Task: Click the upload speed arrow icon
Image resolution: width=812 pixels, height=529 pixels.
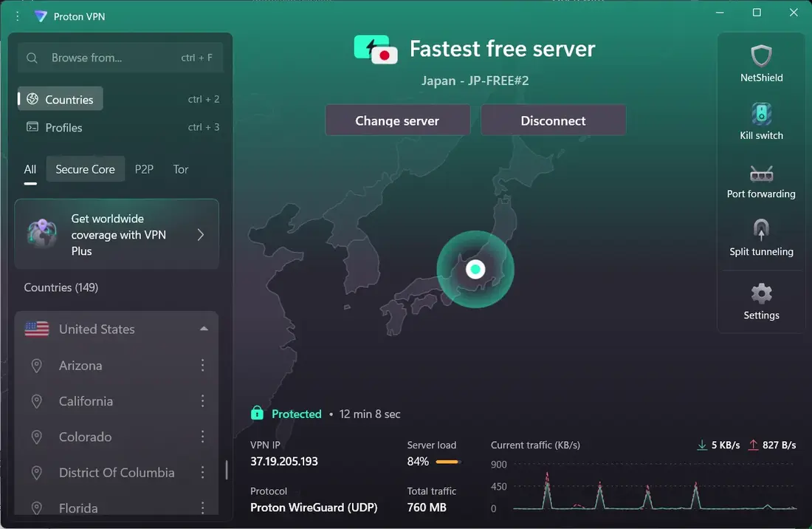Action: (754, 445)
